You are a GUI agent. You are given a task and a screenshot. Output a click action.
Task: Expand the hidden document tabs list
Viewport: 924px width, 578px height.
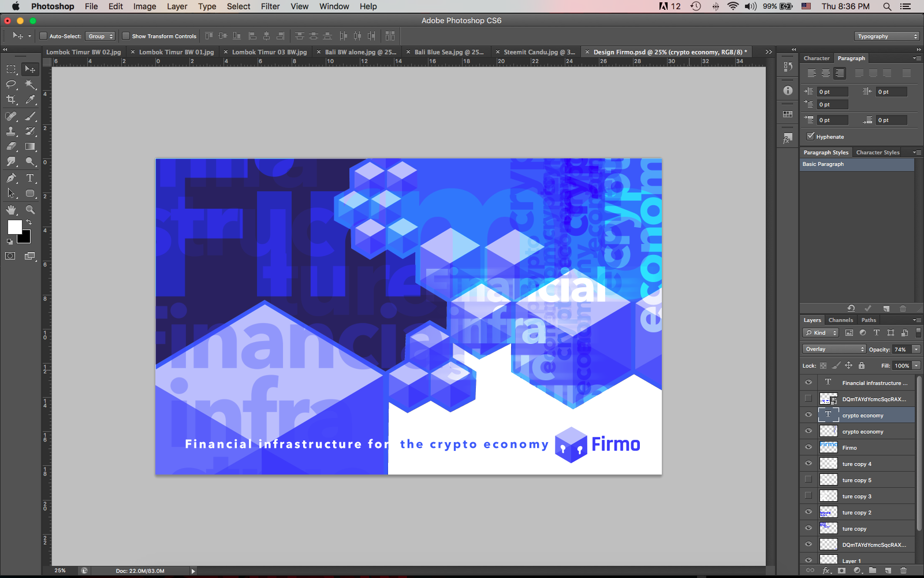pyautogui.click(x=769, y=52)
